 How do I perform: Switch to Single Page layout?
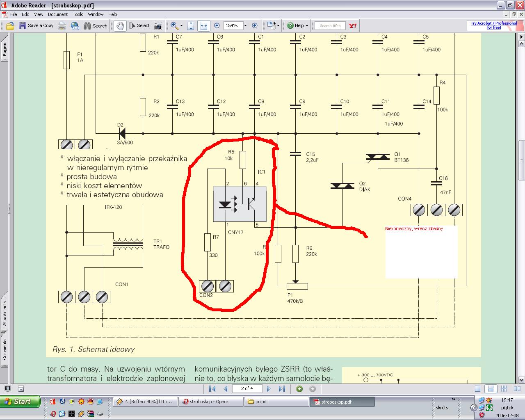click(x=477, y=388)
